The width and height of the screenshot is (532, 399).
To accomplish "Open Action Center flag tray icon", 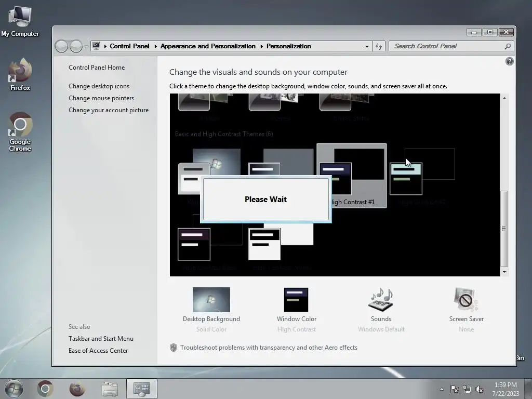I will pos(454,389).
